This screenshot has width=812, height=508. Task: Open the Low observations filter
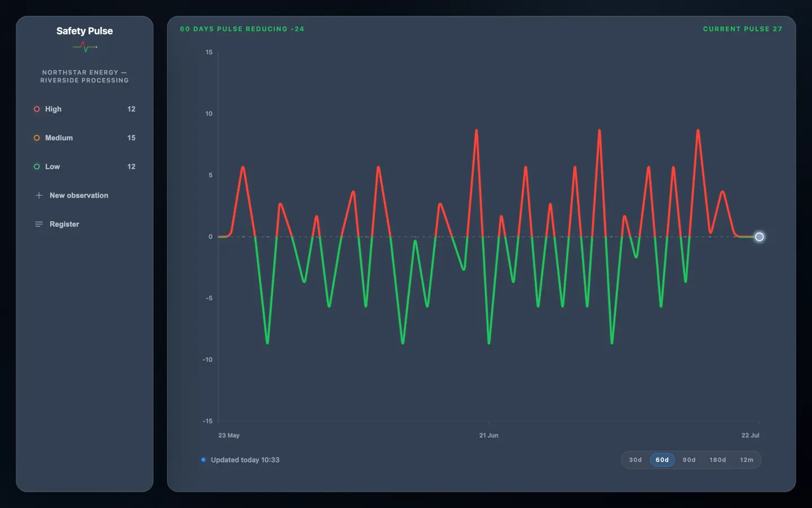click(85, 167)
